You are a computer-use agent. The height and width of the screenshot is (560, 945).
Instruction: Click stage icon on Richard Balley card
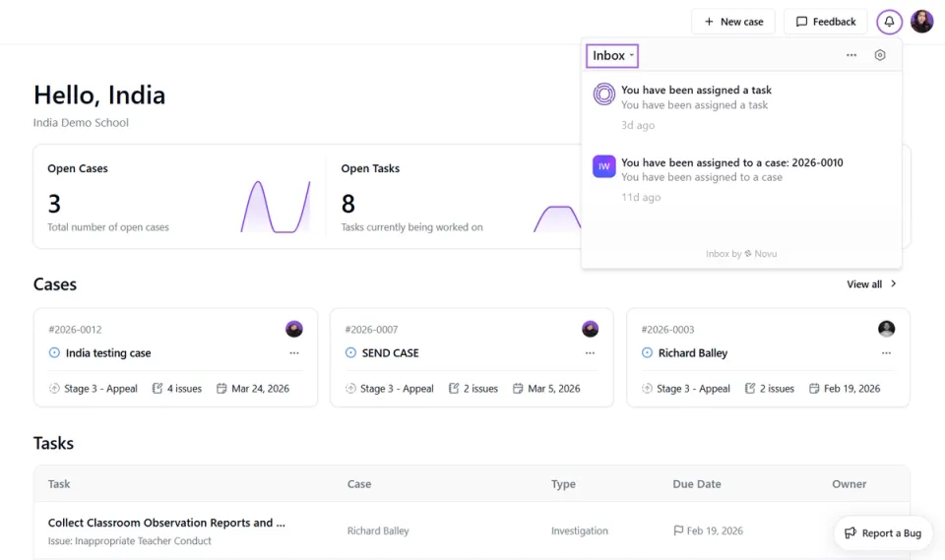pyautogui.click(x=647, y=389)
